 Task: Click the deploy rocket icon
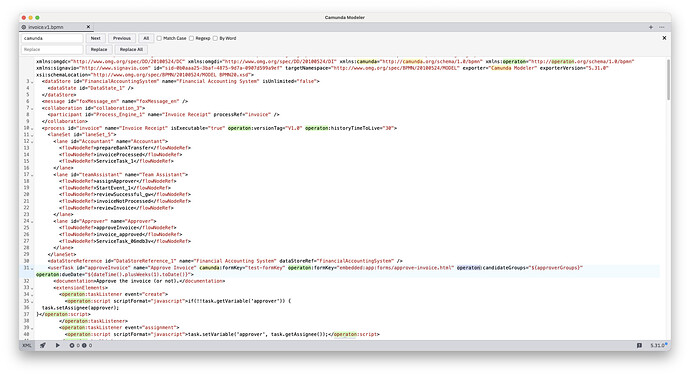43,346
